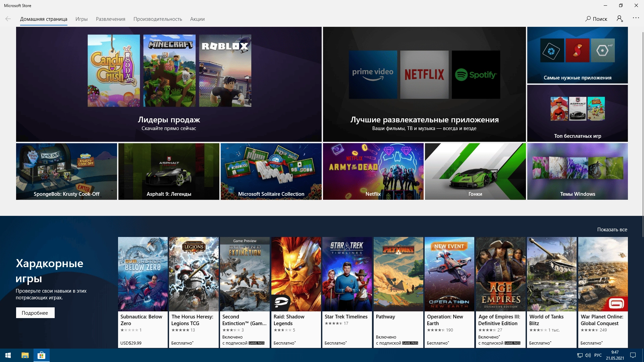Open Age of Empires III: Definitive Edition card

(x=501, y=292)
